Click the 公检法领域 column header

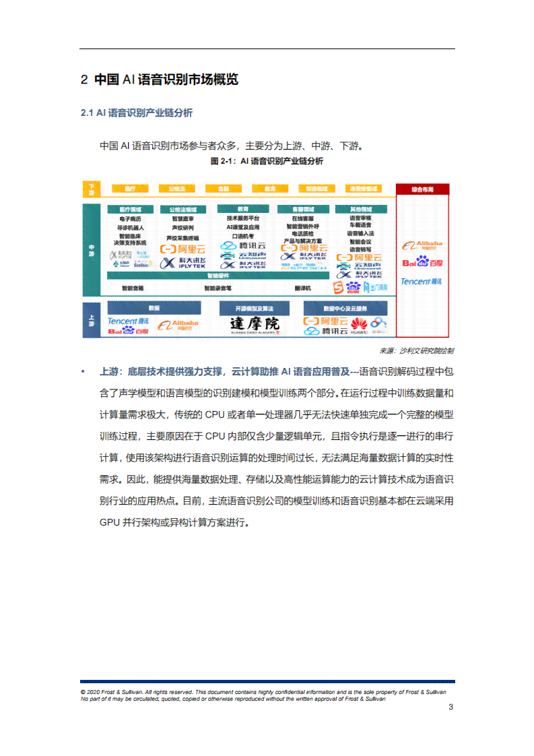pos(182,210)
